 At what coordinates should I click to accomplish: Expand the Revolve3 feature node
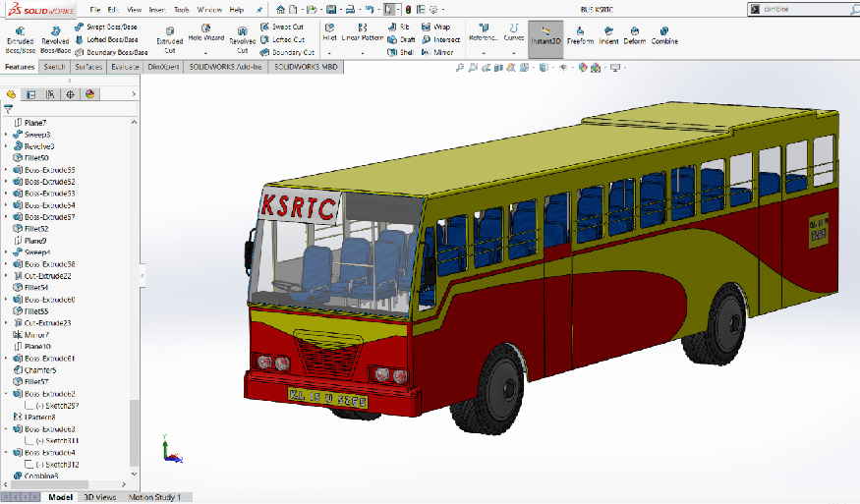6,146
